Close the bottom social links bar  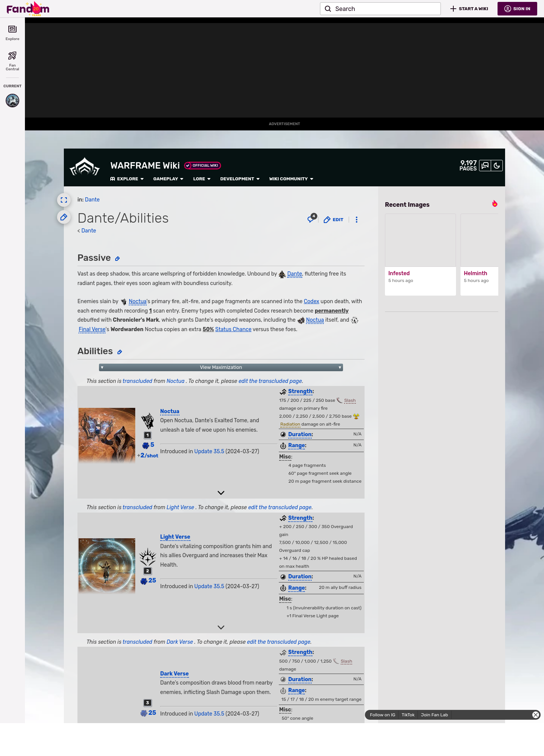click(x=536, y=715)
